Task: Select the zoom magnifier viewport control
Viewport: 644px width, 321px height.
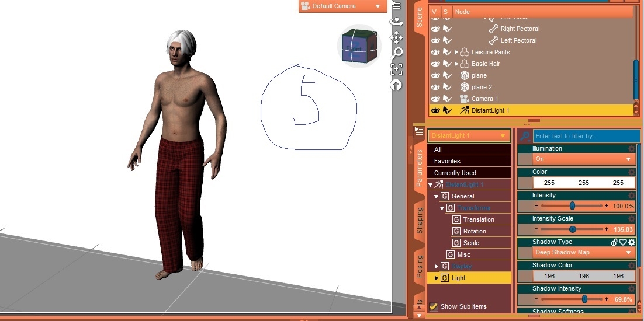Action: click(x=396, y=53)
